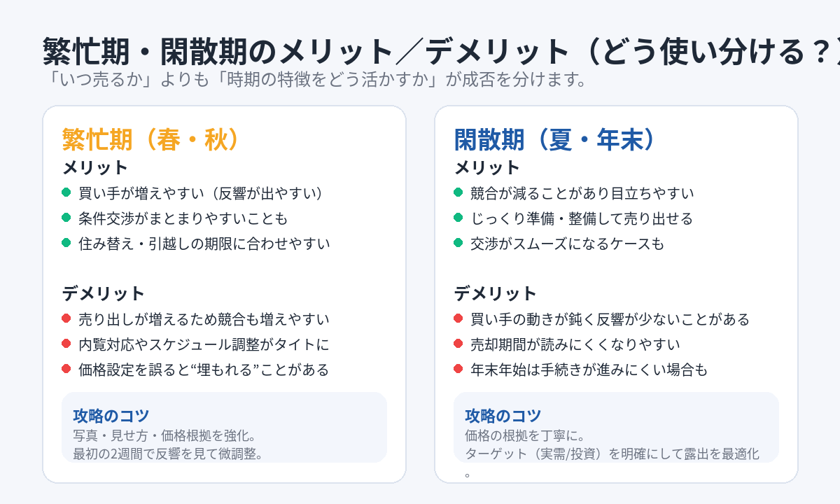Select the 攻略のコツ title in the 閑散期 card
The image size is (840, 504).
coord(503,415)
